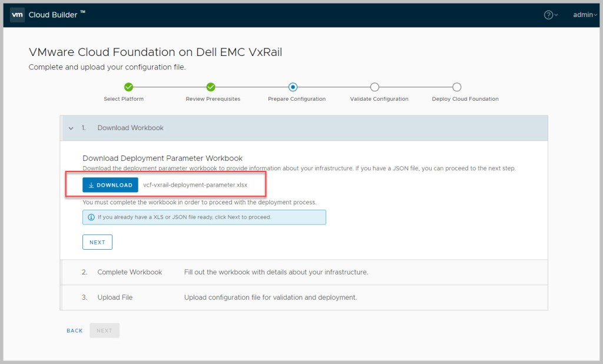Click the Select Platform completed step circle
Image resolution: width=603 pixels, height=364 pixels.
(129, 87)
